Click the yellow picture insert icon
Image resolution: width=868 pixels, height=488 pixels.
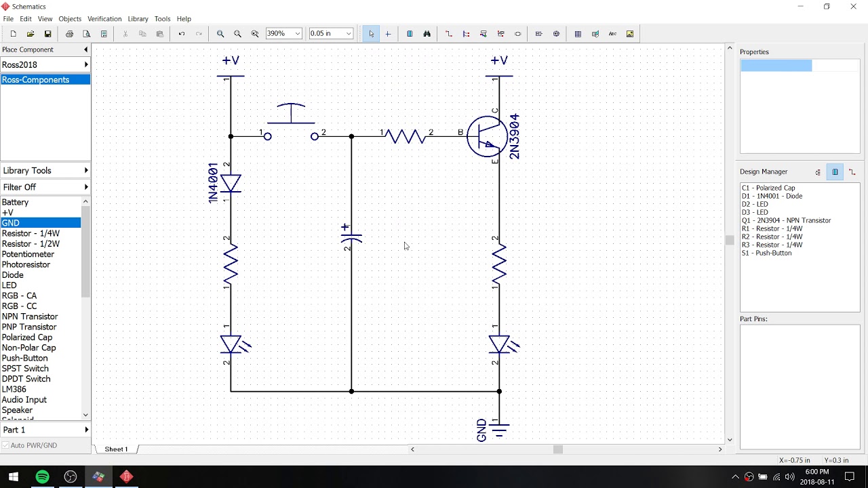click(630, 34)
